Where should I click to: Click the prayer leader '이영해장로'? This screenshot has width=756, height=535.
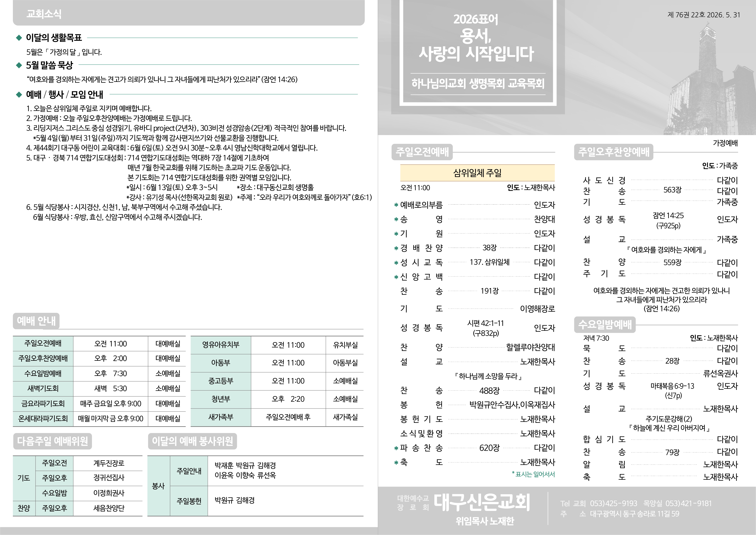pyautogui.click(x=537, y=309)
